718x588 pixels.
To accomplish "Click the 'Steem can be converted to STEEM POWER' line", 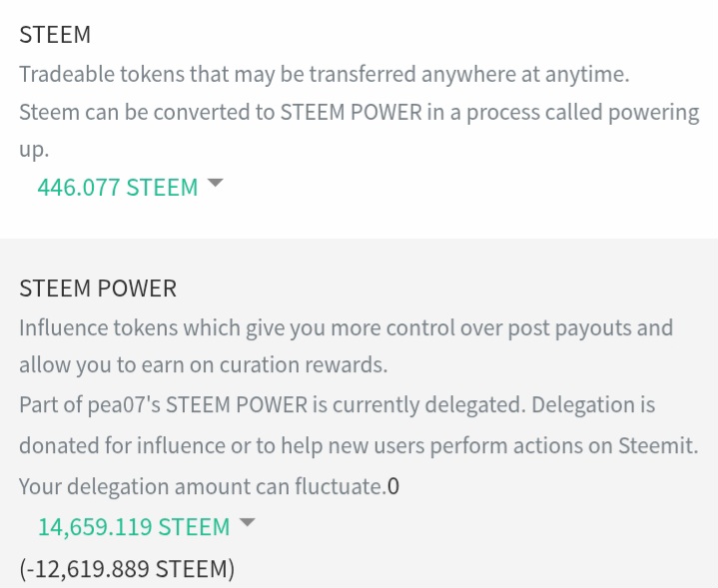I will coord(359,113).
